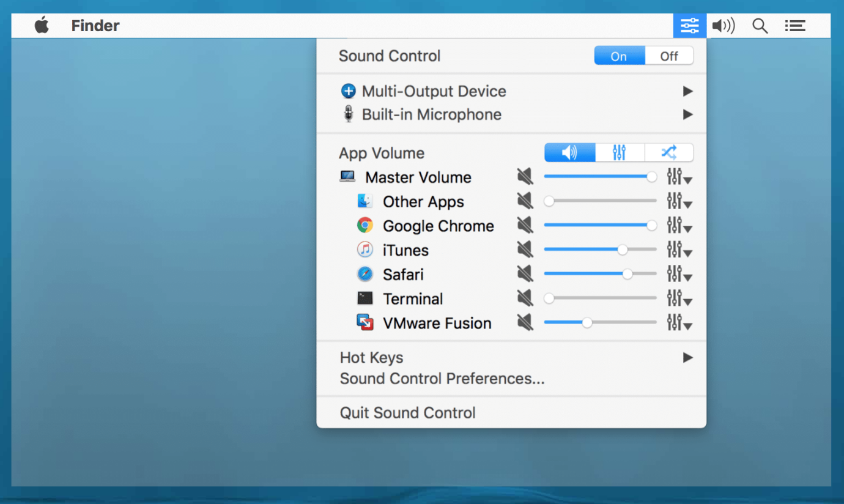Screen dimensions: 844x504
Task: Expand the Multi-Output Device arrow
Action: point(688,91)
